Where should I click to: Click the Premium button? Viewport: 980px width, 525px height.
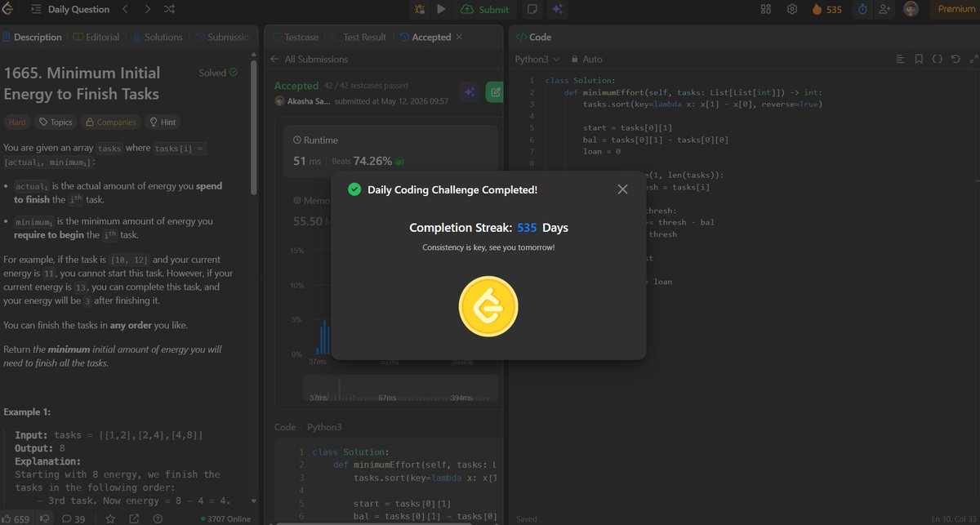point(955,9)
